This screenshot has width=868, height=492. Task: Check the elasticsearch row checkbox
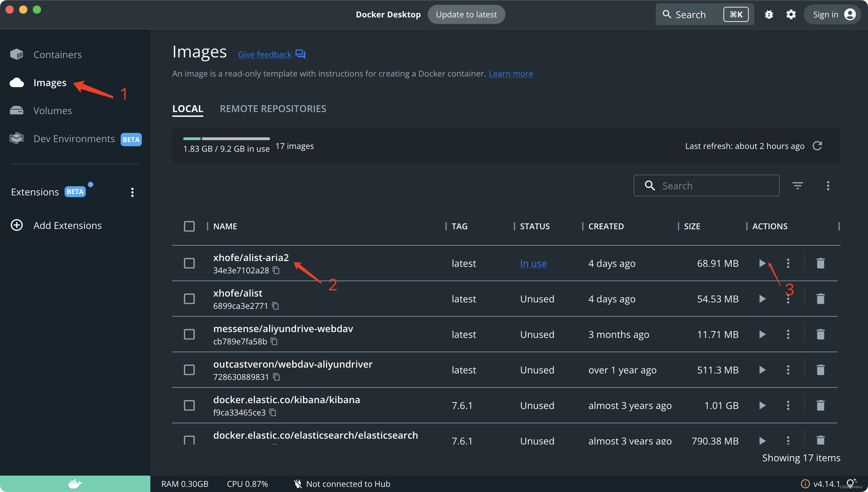[x=189, y=440]
